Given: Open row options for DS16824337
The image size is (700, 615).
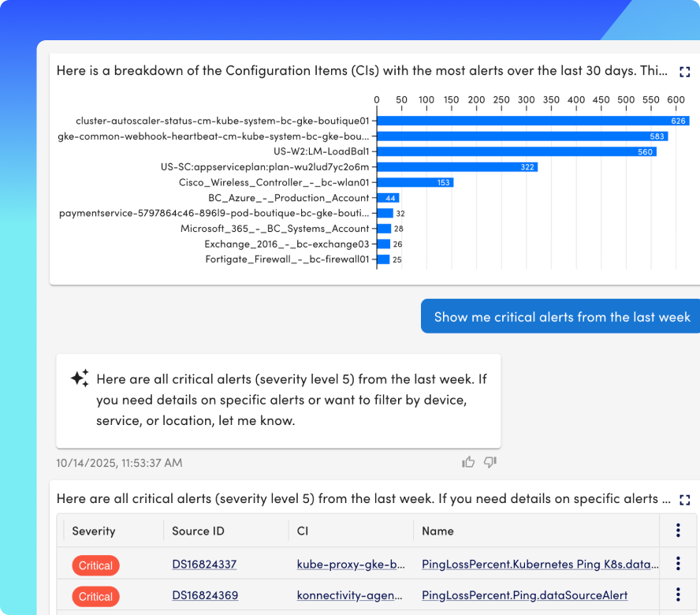Looking at the screenshot, I should (x=678, y=564).
